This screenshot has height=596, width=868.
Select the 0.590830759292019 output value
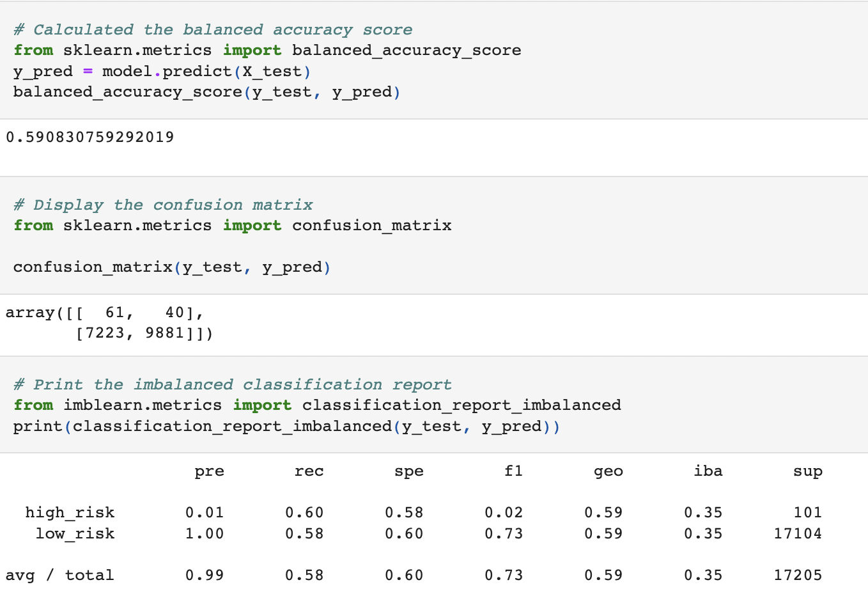(x=90, y=137)
